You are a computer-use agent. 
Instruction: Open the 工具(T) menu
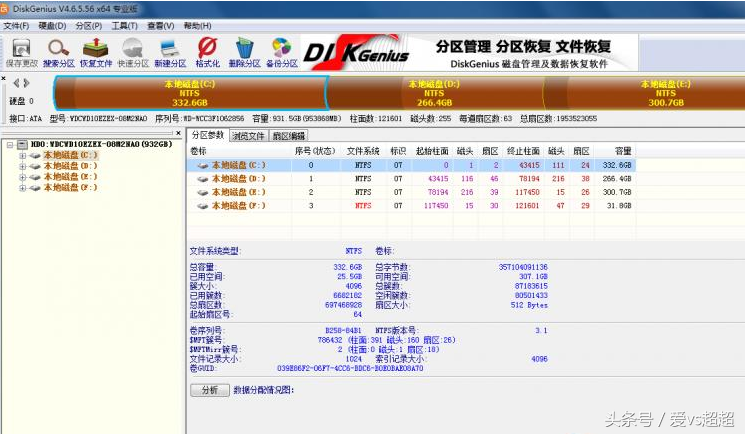click(124, 26)
